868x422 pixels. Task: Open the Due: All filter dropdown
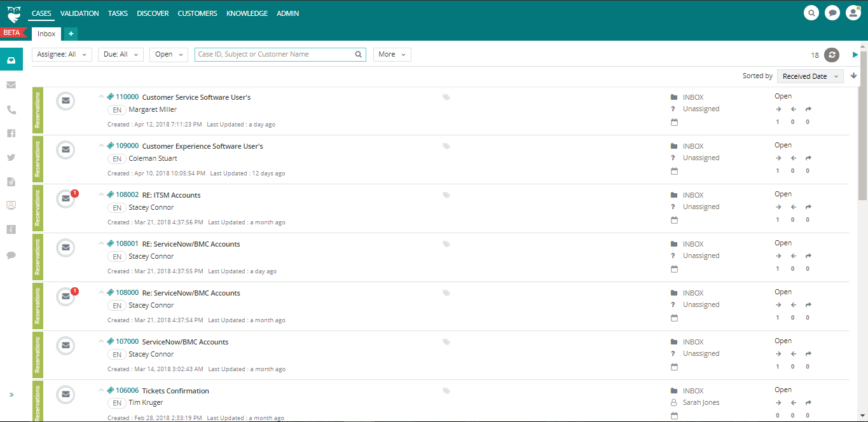(120, 54)
